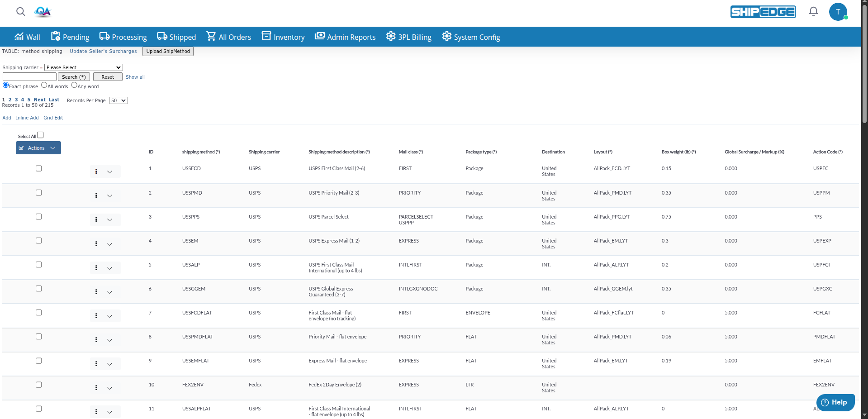Open the Update Seller's Surcharges link
Screen dimensions: 868x419
click(103, 51)
